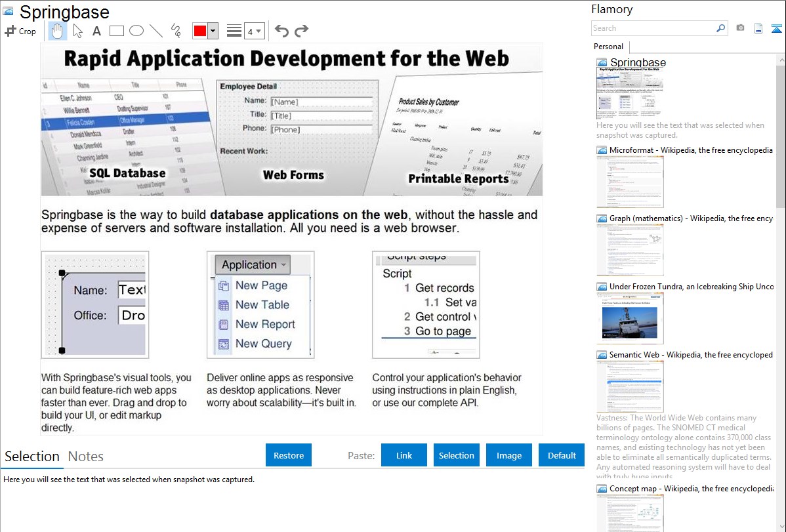Redo the last annotation
This screenshot has width=786, height=532.
301,31
